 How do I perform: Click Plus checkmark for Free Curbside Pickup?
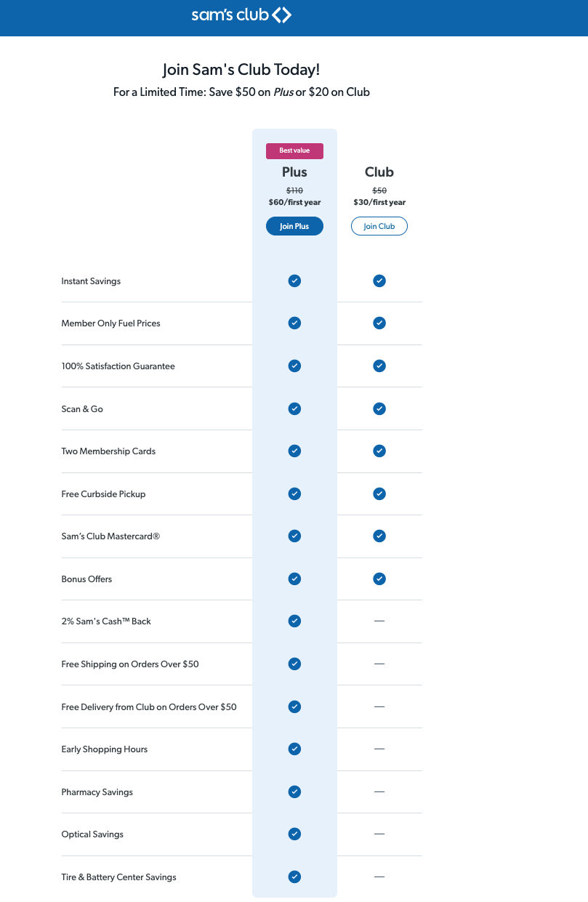click(294, 494)
